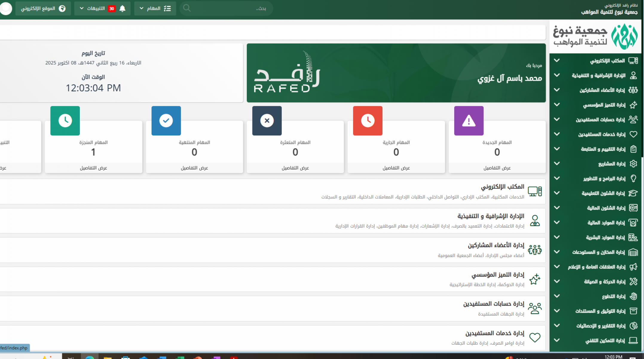Select إدارة الموارد البشرية in the sidebar
The width and height of the screenshot is (644, 359).
pyautogui.click(x=605, y=238)
